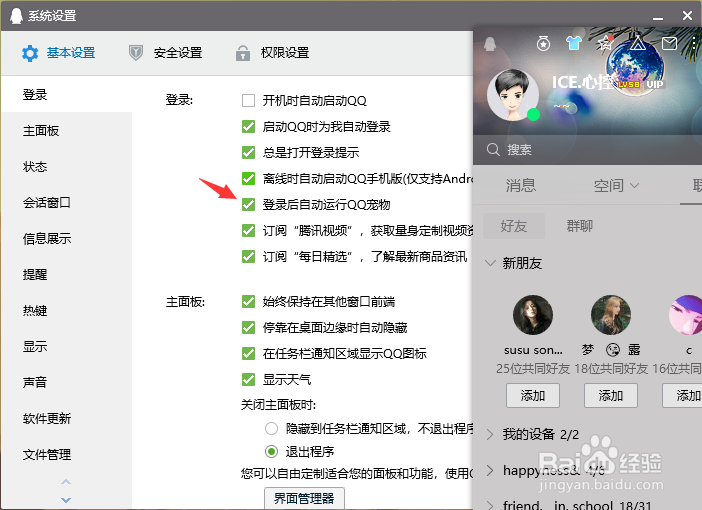The width and height of the screenshot is (702, 510).
Task: Click the VIP badge next to nickname
Action: coord(654,84)
